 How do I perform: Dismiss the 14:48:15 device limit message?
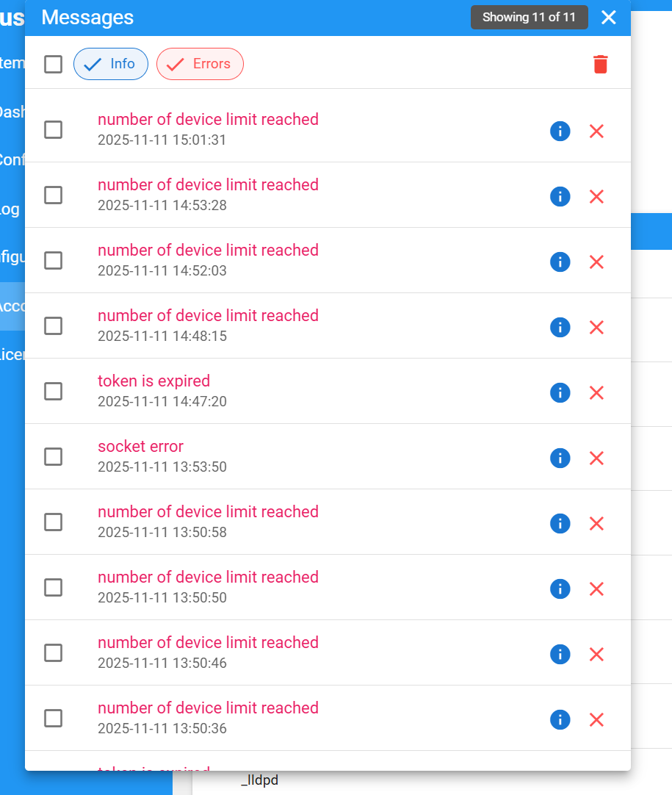pyautogui.click(x=596, y=328)
